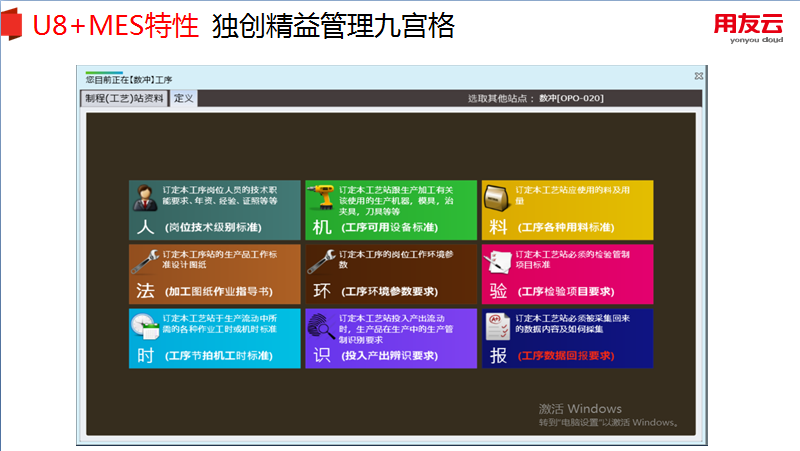Open 工序可用设备标准 label
This screenshot has width=800, height=451.
[x=393, y=228]
